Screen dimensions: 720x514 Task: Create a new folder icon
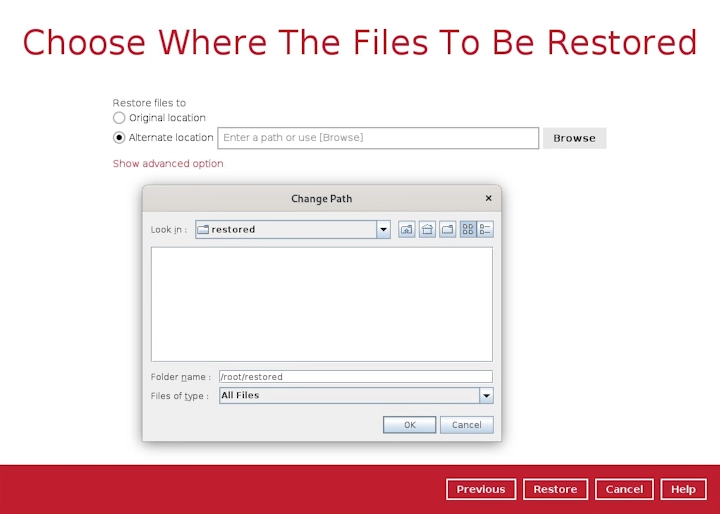point(447,229)
